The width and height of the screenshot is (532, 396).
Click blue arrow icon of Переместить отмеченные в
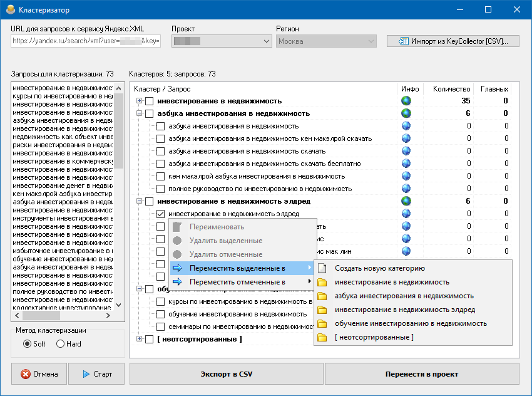coord(177,282)
